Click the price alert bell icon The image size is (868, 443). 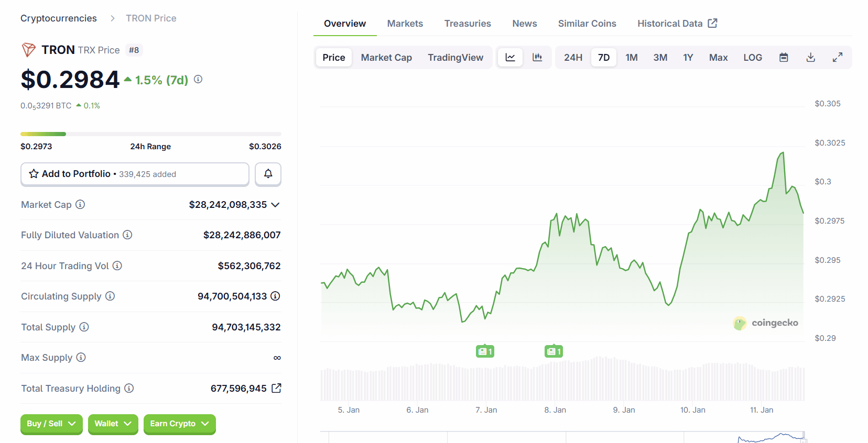coord(268,174)
